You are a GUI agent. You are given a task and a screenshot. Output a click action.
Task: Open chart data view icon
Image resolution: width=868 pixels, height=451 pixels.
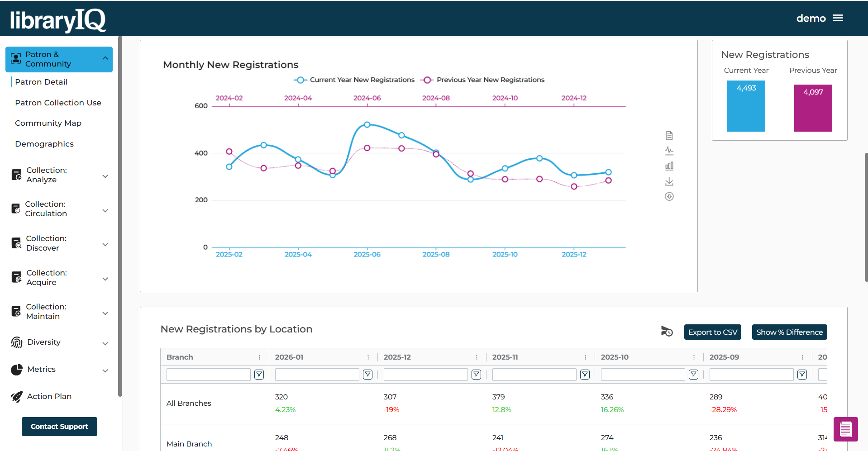tap(669, 135)
